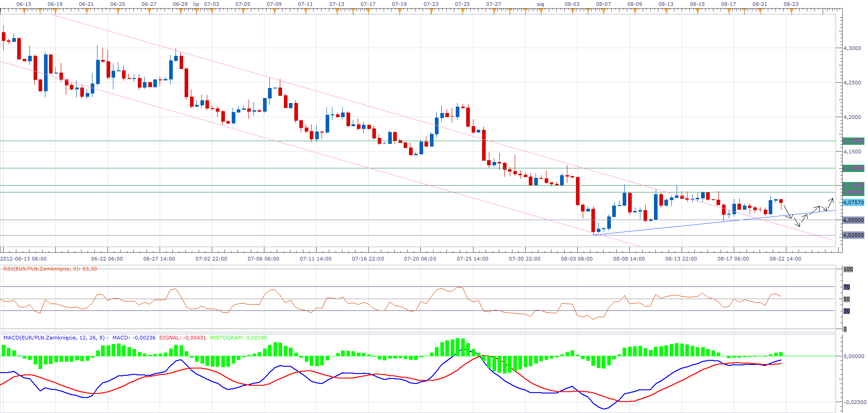Click the orange marker under date 06-29
The height and width of the screenshot is (413, 868).
pos(180,10)
